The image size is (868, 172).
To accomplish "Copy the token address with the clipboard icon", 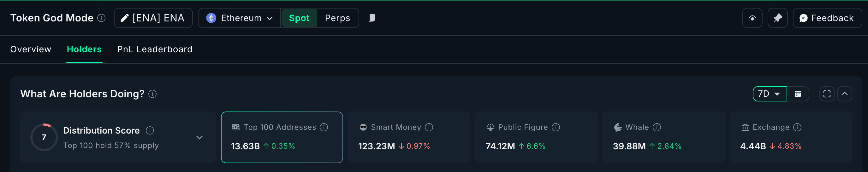I will pyautogui.click(x=372, y=18).
